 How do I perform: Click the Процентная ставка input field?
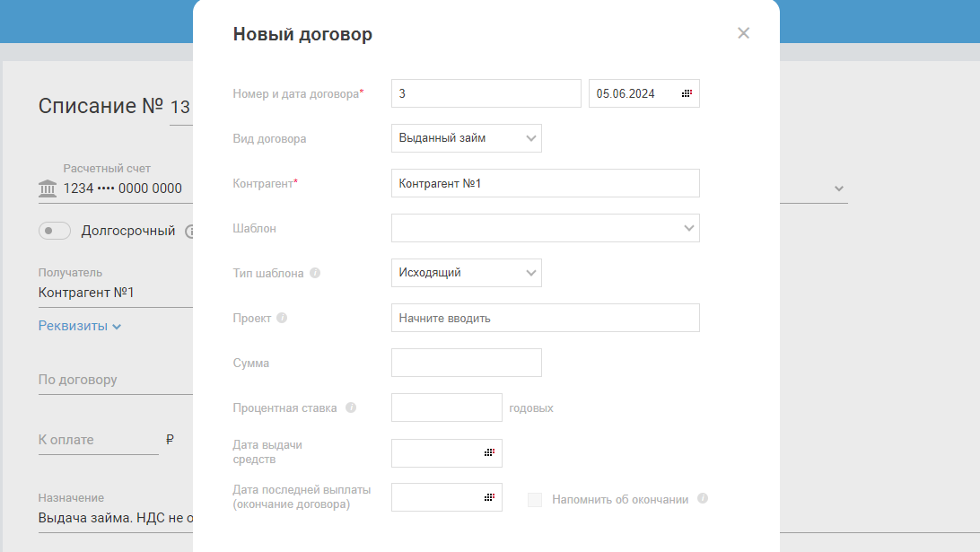pyautogui.click(x=446, y=407)
